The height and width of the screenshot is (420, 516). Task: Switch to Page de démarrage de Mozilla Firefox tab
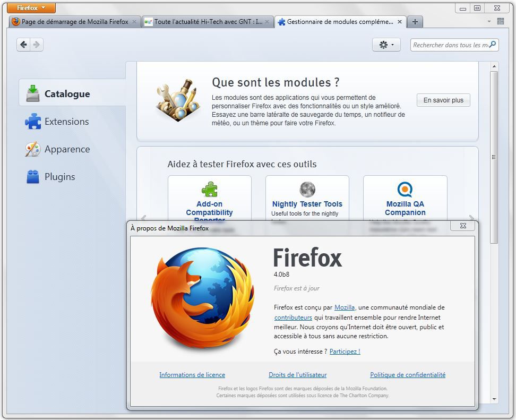tap(75, 22)
